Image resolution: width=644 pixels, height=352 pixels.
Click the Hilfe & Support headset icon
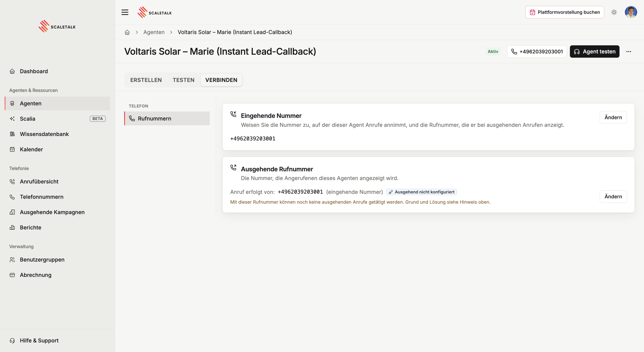pyautogui.click(x=12, y=341)
